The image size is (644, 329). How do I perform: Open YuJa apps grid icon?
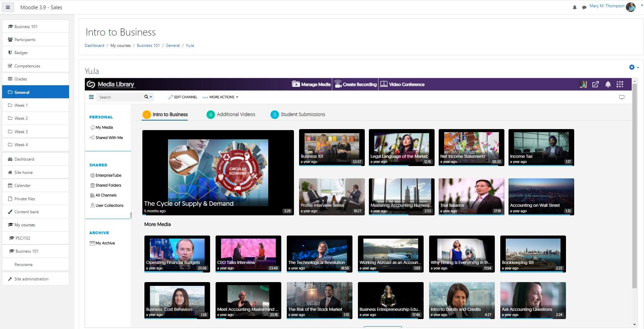tap(620, 84)
